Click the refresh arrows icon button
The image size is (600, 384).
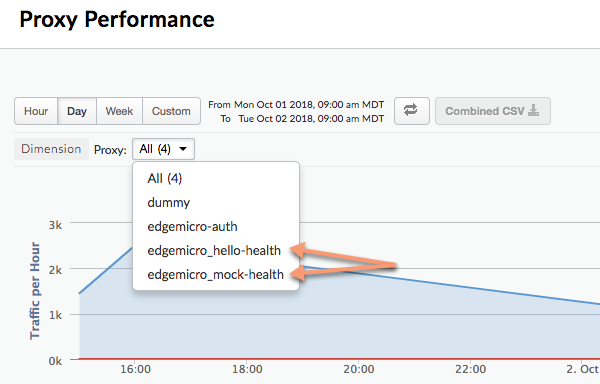pos(411,111)
